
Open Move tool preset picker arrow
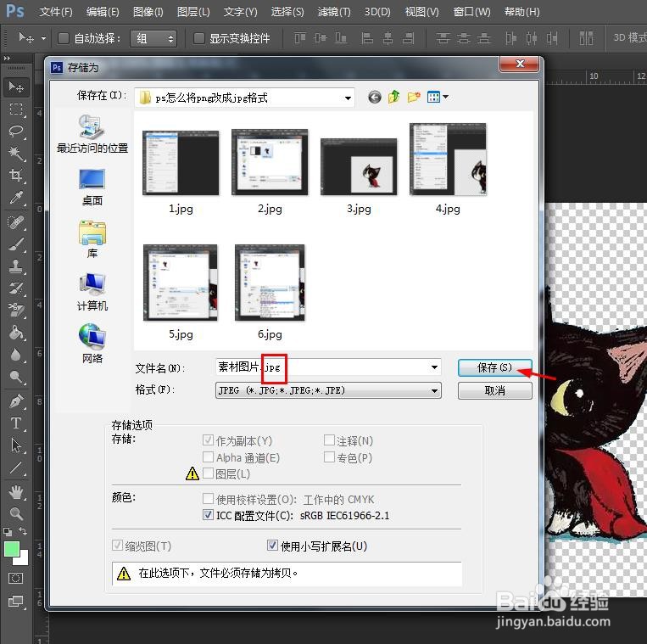(x=43, y=39)
